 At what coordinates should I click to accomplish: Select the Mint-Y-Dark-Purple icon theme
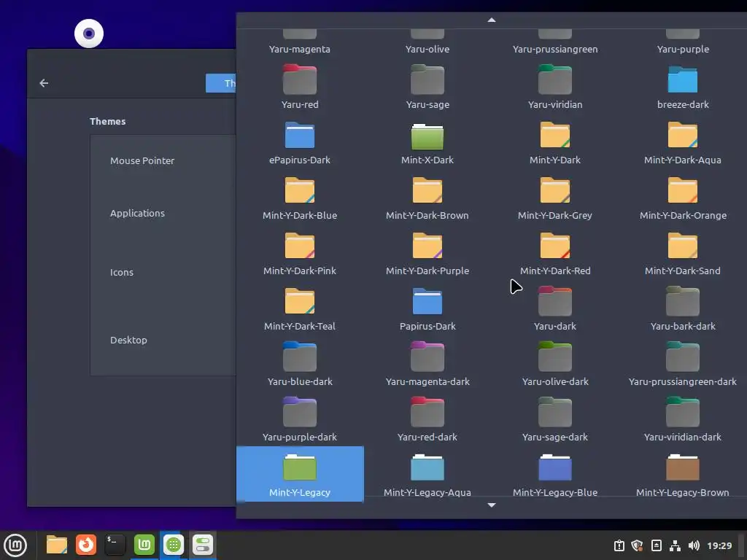(x=427, y=252)
